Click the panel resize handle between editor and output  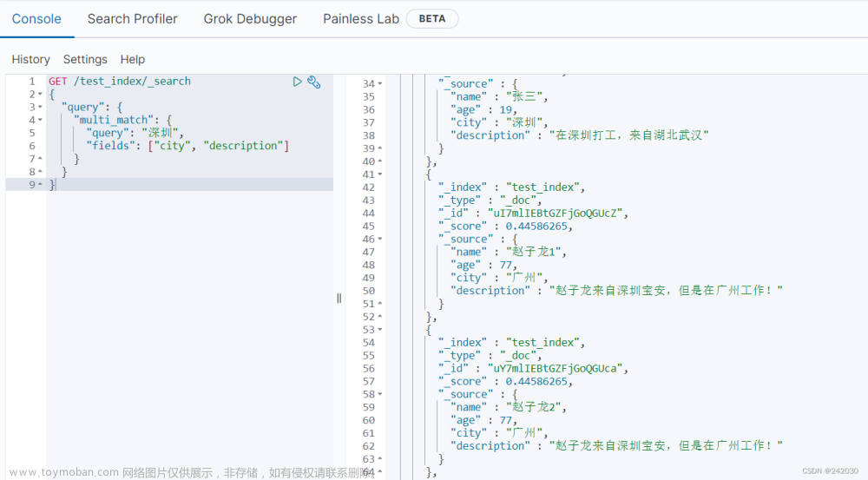339,299
